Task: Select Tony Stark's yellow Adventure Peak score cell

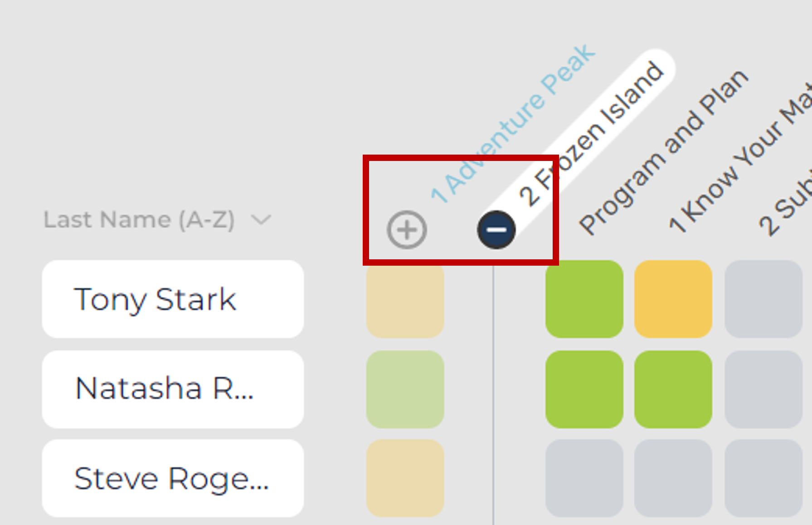Action: click(x=406, y=299)
